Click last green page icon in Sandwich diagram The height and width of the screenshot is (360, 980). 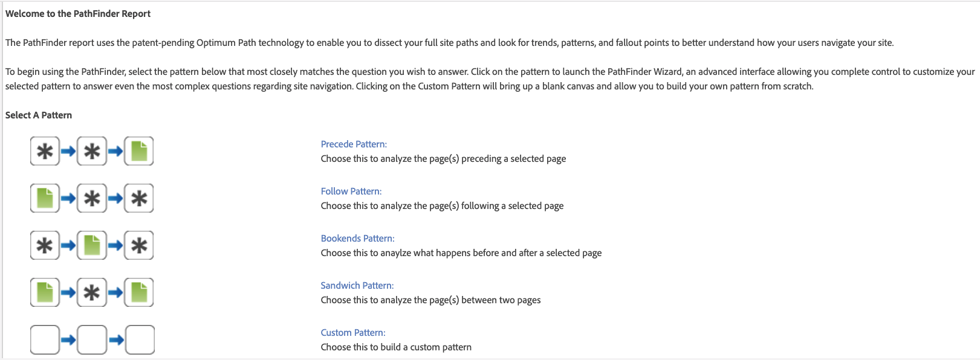(x=139, y=292)
